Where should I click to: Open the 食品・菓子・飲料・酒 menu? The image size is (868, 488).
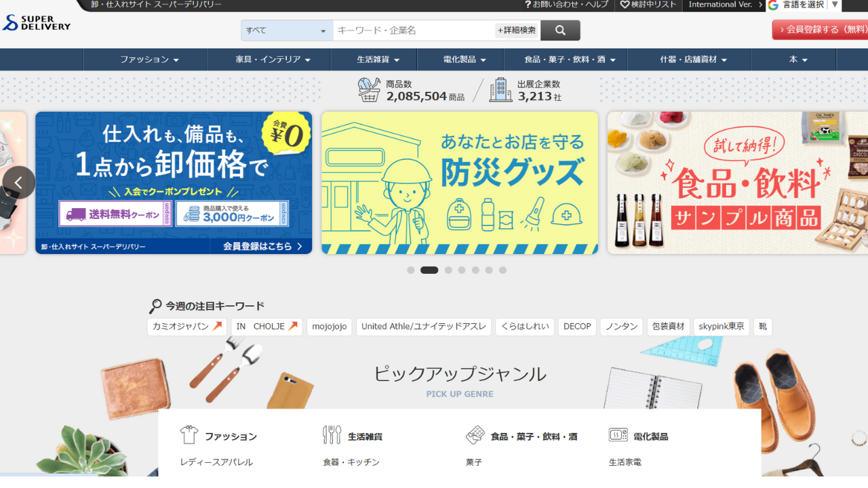click(x=570, y=60)
